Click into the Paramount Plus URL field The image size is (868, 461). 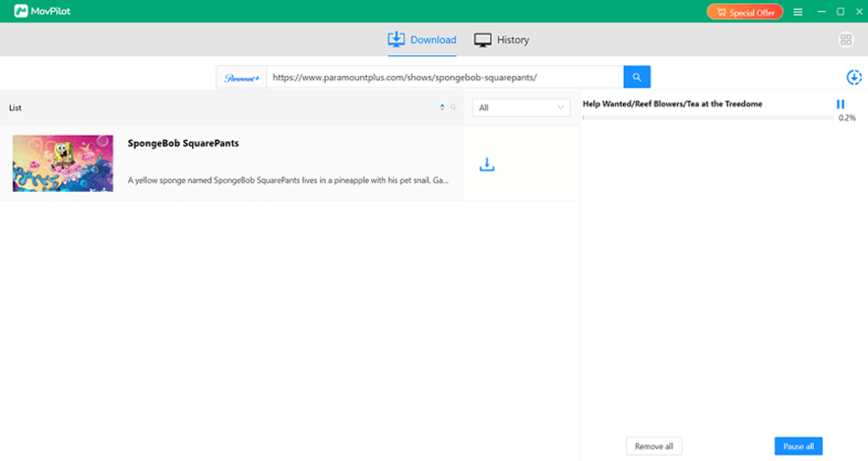(443, 77)
